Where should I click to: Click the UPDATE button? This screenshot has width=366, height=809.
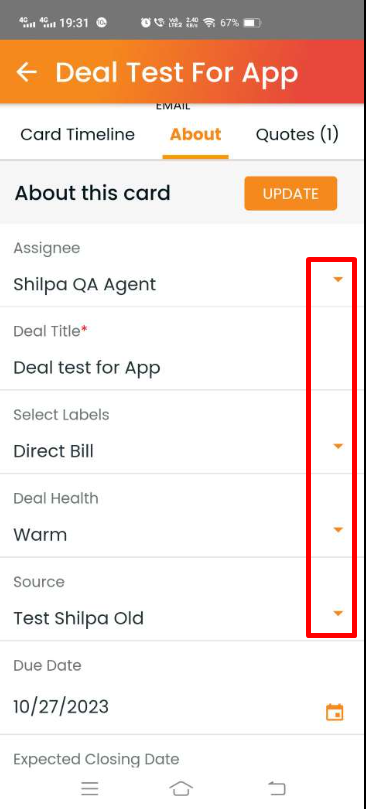point(291,193)
